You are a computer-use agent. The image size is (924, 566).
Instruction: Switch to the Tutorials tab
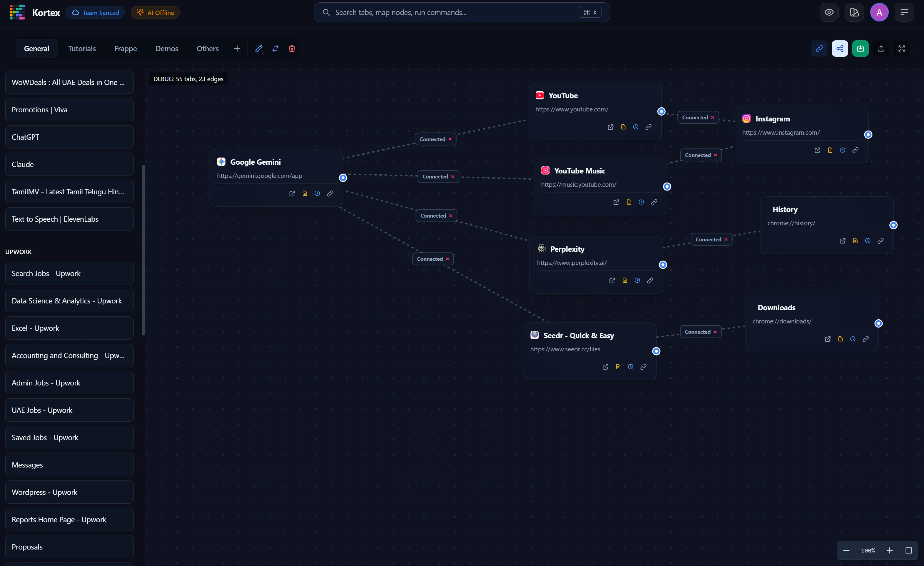coord(82,49)
